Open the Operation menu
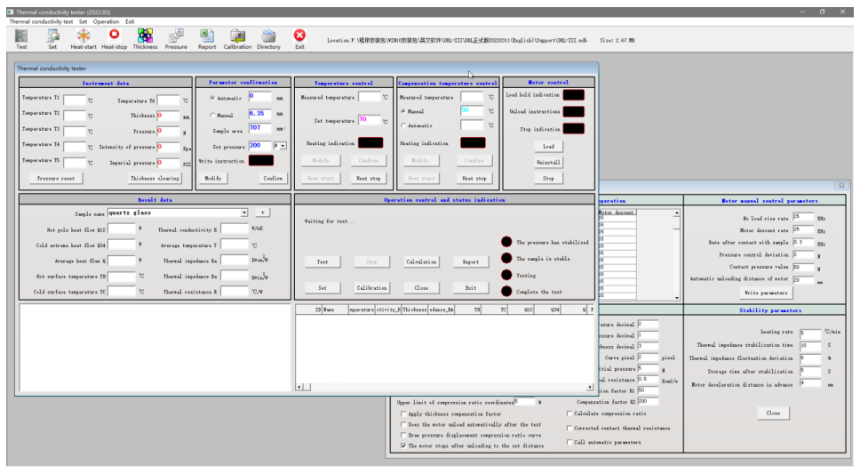The height and width of the screenshot is (474, 868). pos(106,21)
